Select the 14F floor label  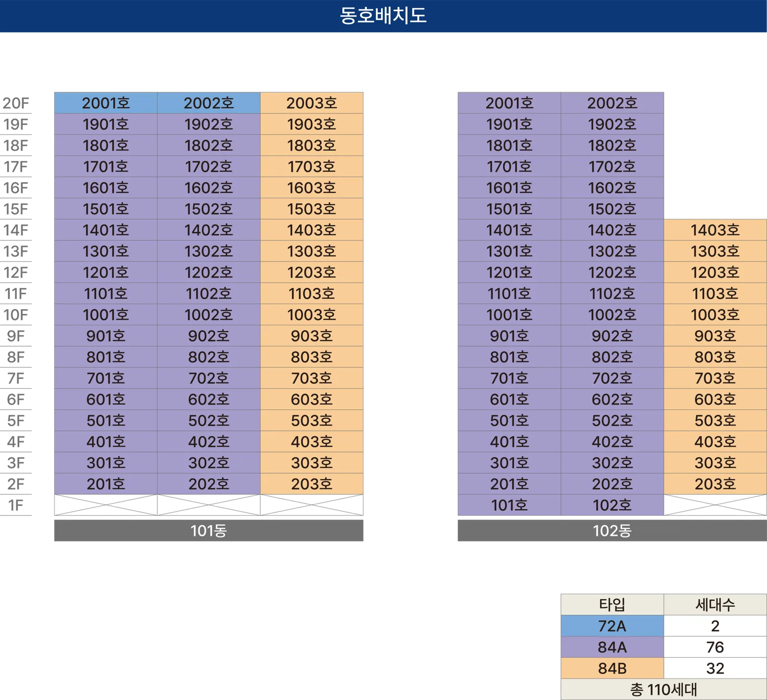pyautogui.click(x=16, y=230)
